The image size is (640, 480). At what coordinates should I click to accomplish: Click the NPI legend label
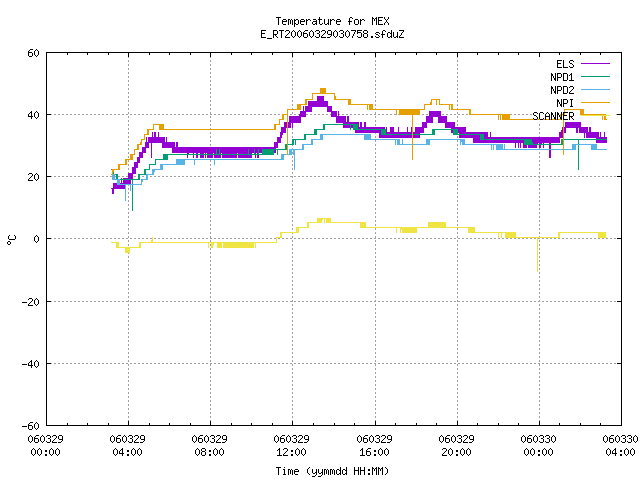[x=565, y=103]
